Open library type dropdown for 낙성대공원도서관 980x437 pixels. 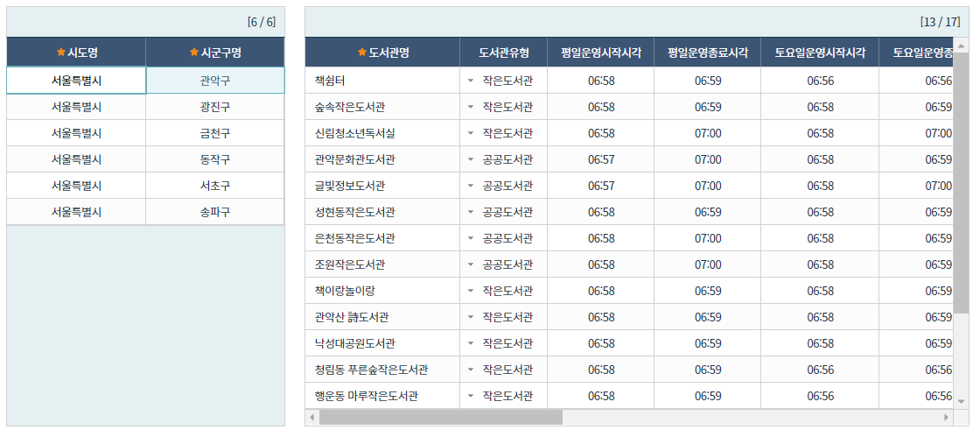pos(471,343)
